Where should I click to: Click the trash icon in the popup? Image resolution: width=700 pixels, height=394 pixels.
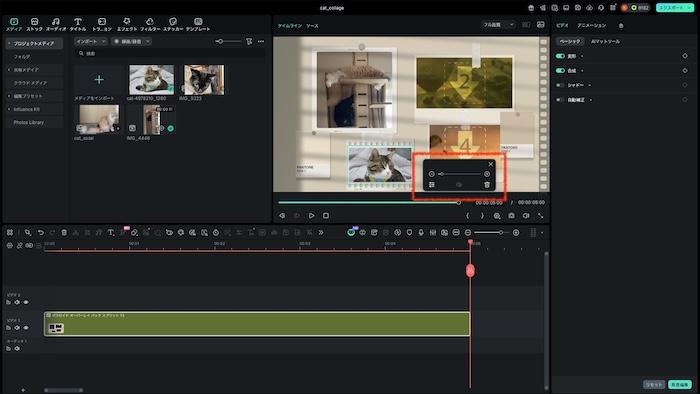pos(487,185)
